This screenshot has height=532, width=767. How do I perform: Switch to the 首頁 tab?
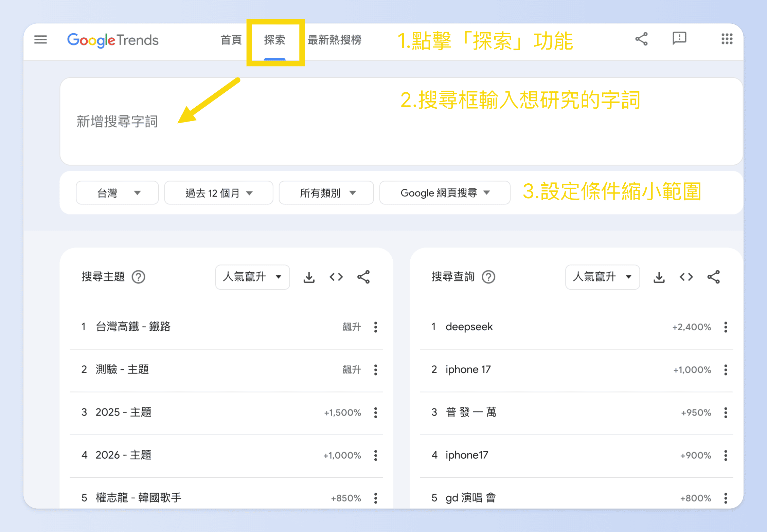(x=231, y=40)
